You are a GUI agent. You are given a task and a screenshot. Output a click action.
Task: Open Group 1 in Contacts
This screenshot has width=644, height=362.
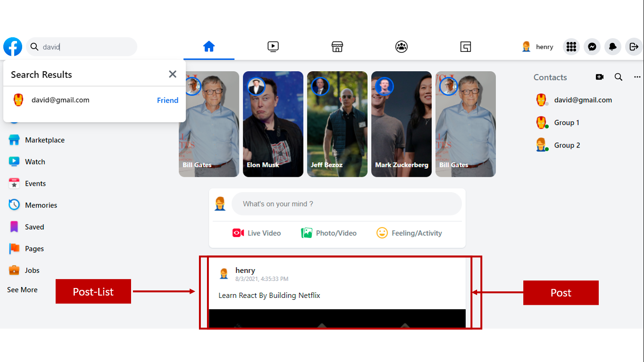pos(558,123)
